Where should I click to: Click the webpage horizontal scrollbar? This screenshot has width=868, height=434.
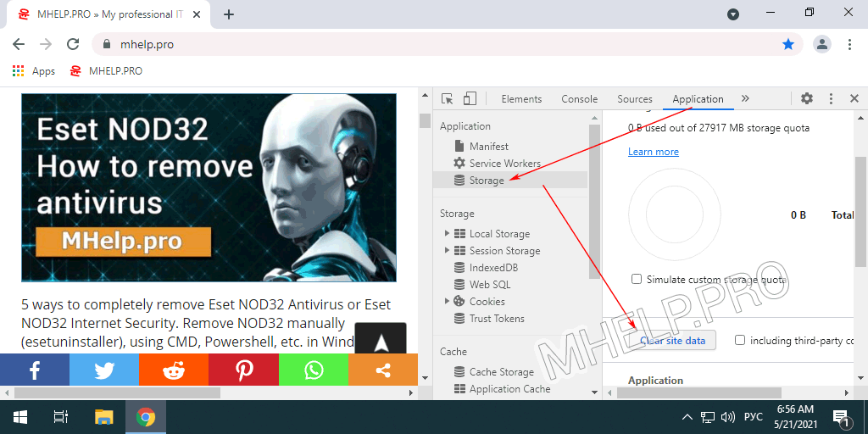coord(117,392)
